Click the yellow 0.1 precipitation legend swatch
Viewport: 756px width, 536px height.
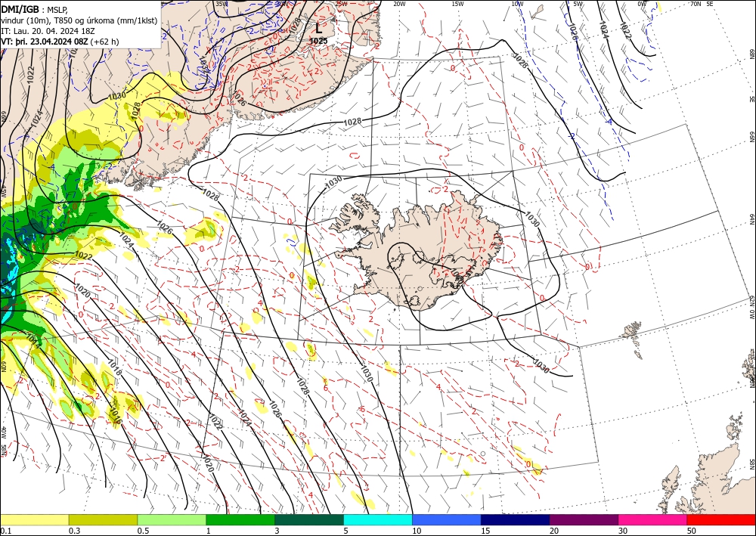pos(34,519)
